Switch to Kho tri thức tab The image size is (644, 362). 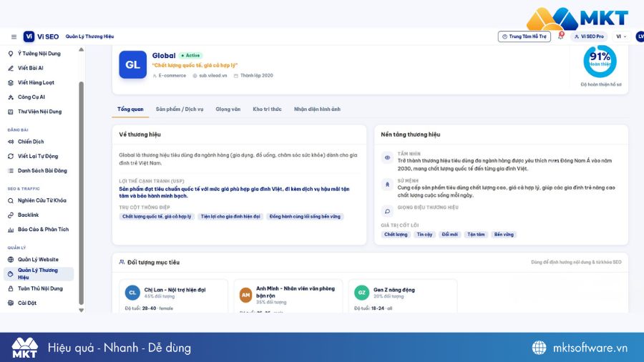point(267,109)
